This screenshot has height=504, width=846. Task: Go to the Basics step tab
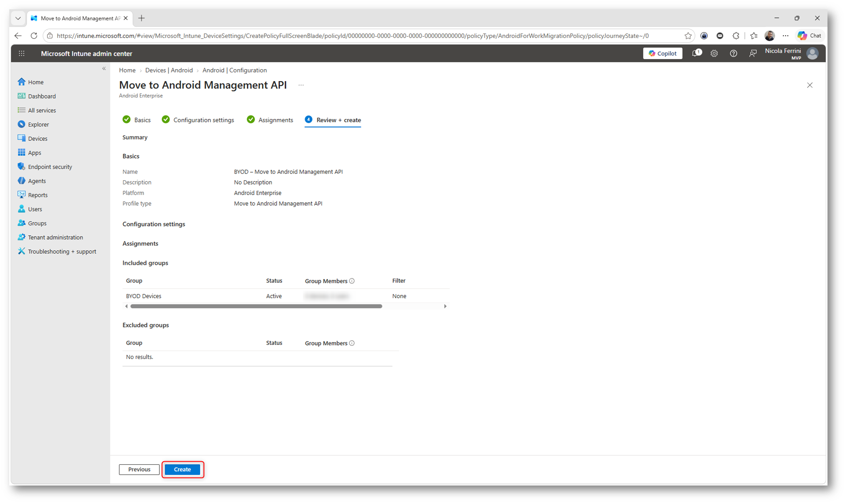click(137, 120)
